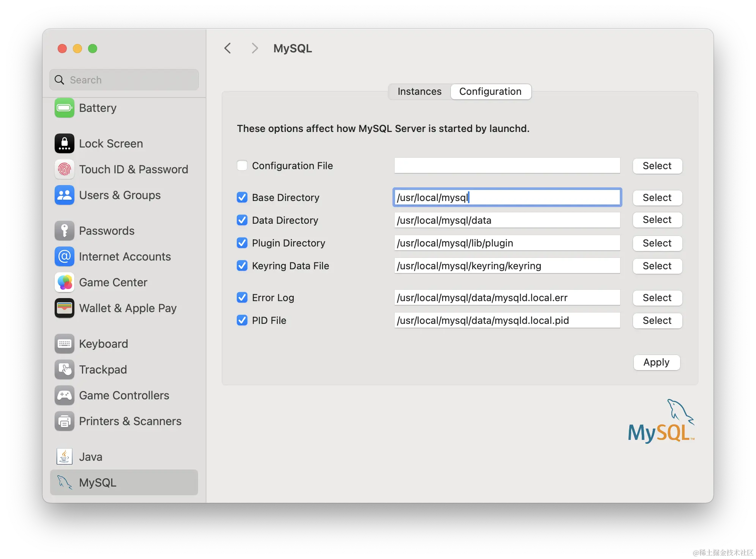Toggle the PID File checkbox
The width and height of the screenshot is (756, 559).
242,320
